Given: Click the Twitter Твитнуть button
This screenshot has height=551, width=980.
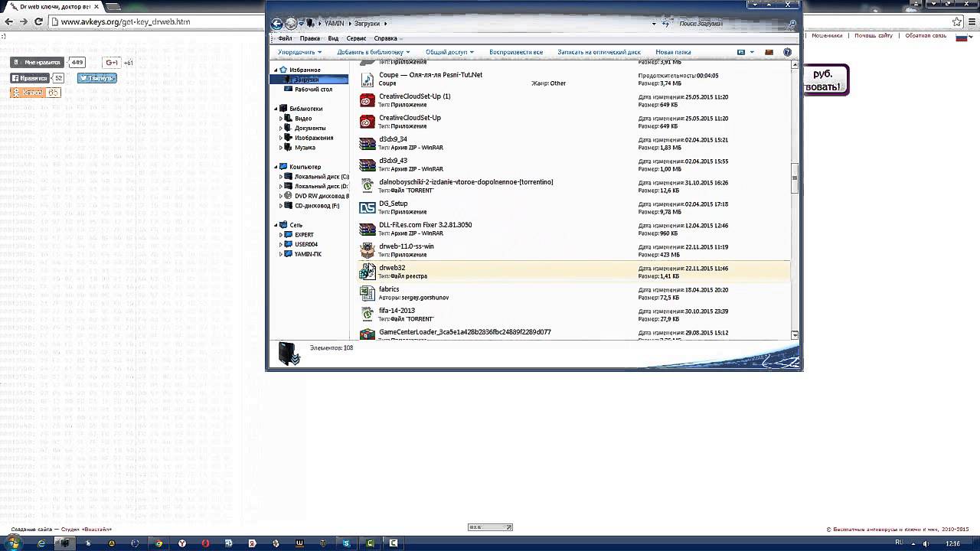Looking at the screenshot, I should pyautogui.click(x=97, y=78).
